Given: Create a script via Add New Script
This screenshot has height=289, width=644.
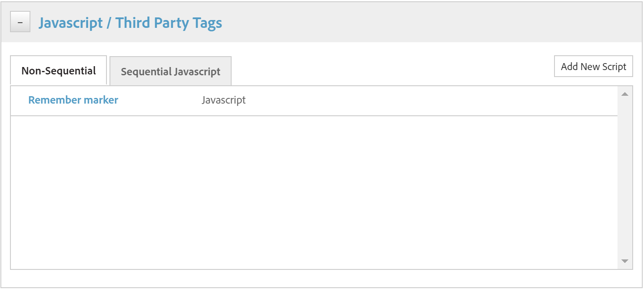Looking at the screenshot, I should [x=593, y=67].
